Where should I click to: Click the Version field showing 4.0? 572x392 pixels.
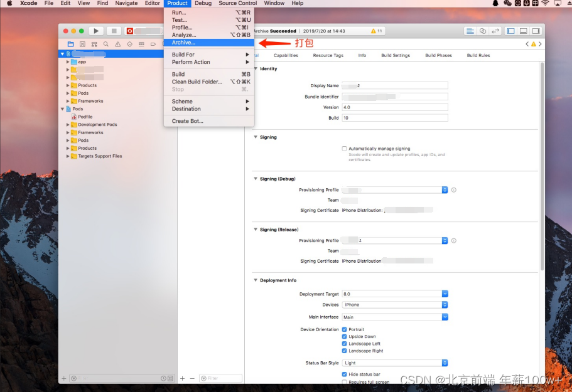coord(395,107)
